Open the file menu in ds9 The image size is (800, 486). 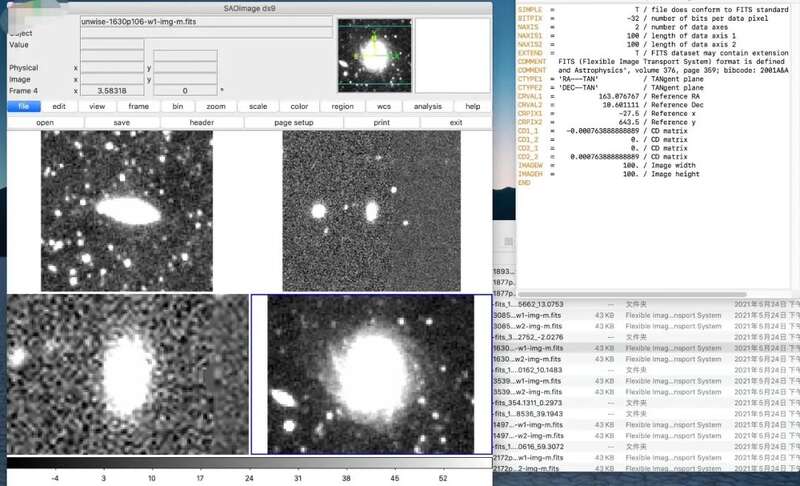coord(24,106)
